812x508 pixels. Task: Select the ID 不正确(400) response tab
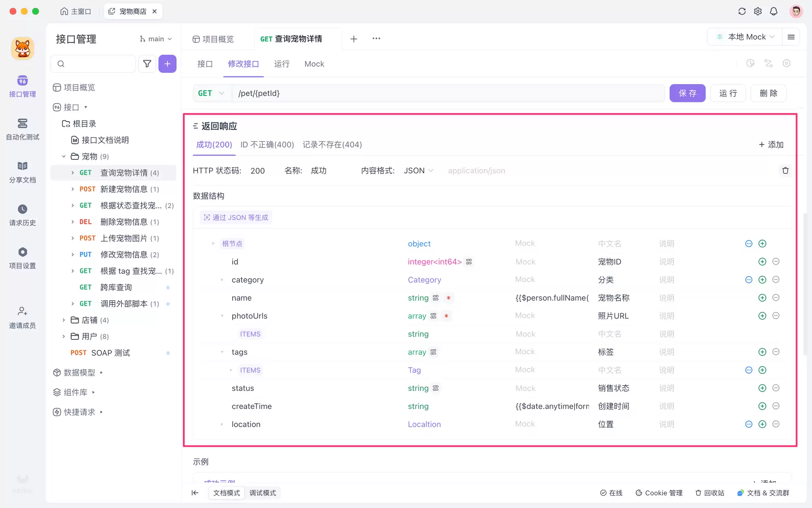[267, 145]
